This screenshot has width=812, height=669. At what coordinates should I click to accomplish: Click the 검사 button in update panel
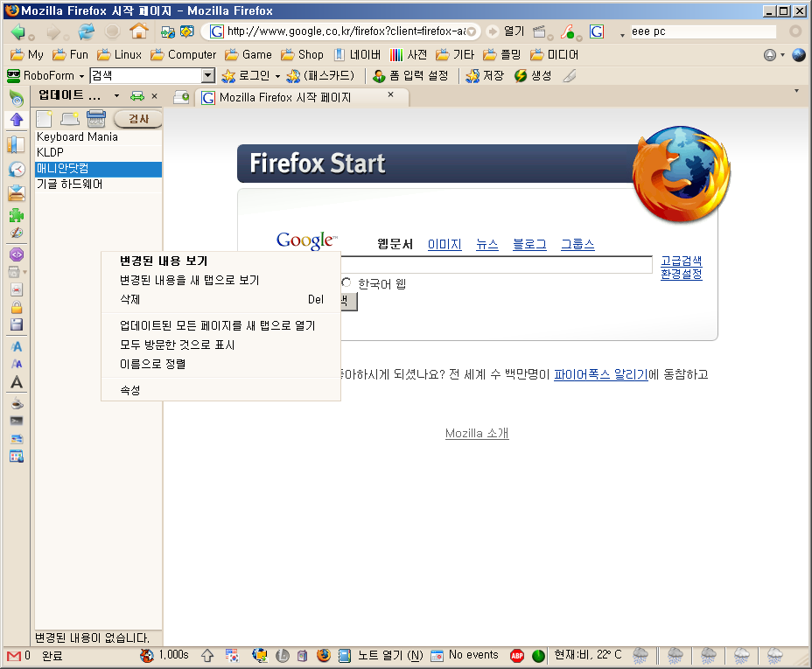(x=138, y=119)
